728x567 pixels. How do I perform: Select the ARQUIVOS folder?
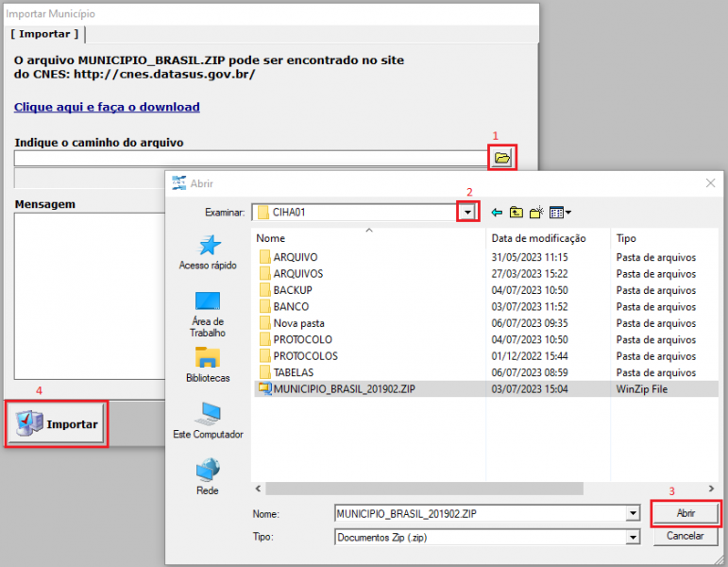298,274
